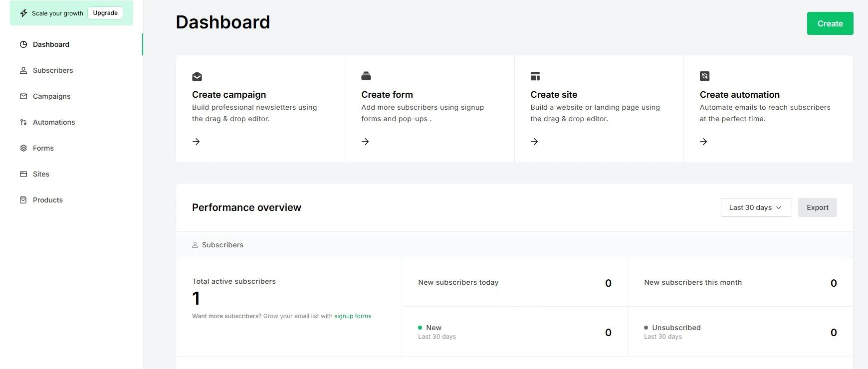Click the Export button
This screenshot has width=868, height=369.
pyautogui.click(x=817, y=207)
